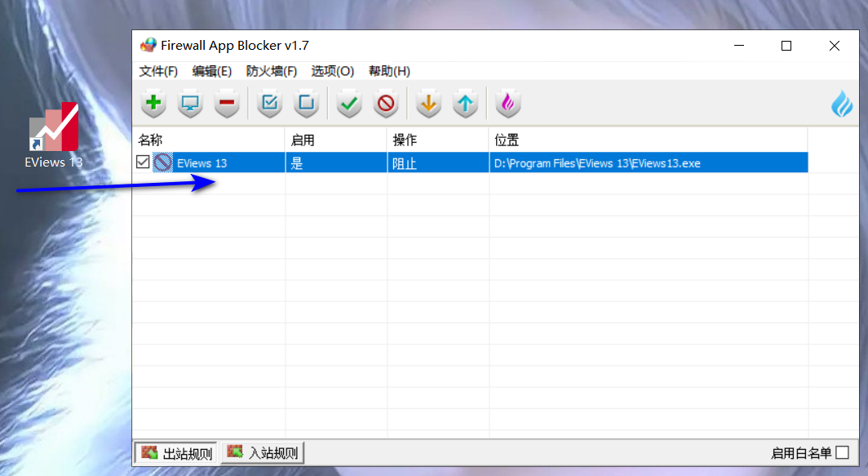The image size is (868, 476).
Task: Sort by the 启用 column header
Action: point(336,140)
